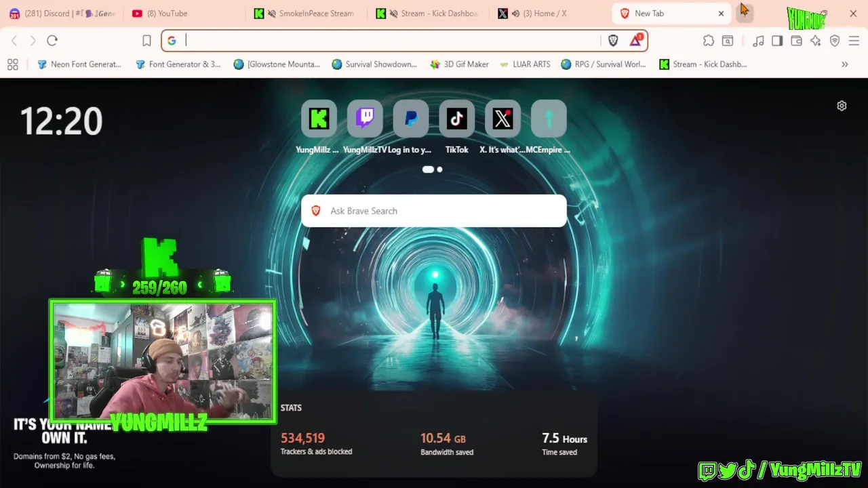Mute the Home / X tab speaker icon
The height and width of the screenshot is (488, 868).
click(x=515, y=14)
